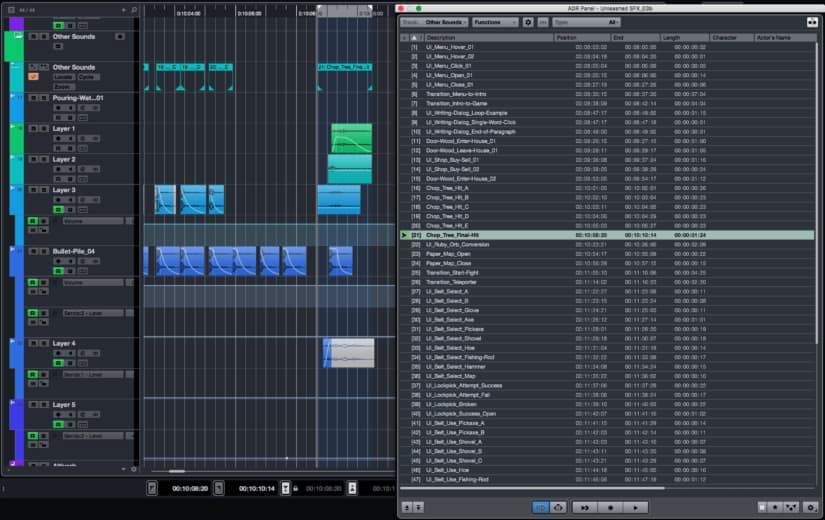Click the ADR Panel record button

[x=610, y=507]
